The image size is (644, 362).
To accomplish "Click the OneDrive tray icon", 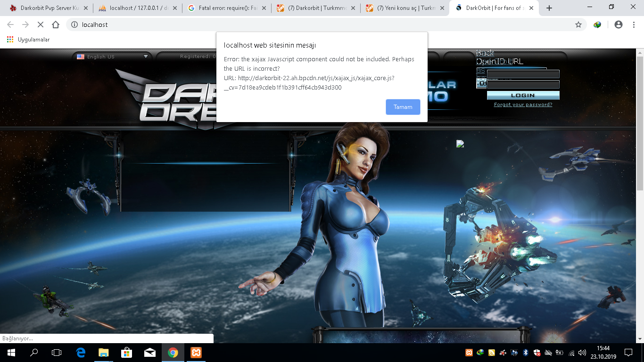I will pos(548,353).
